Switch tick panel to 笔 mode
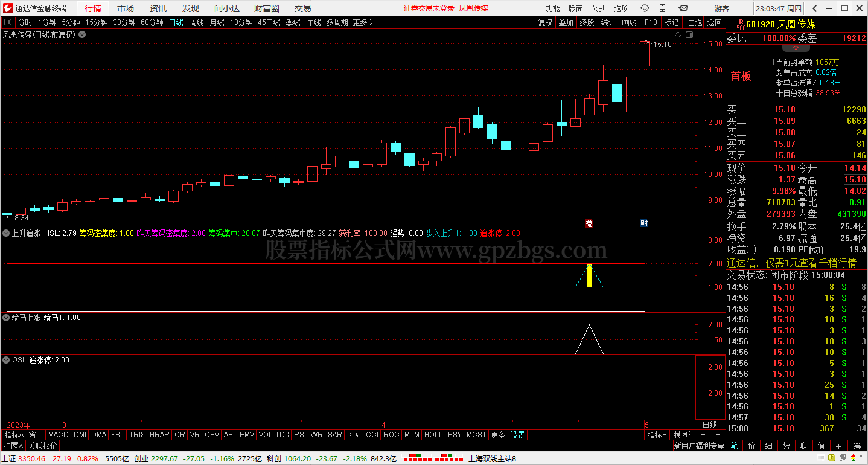Image resolution: width=868 pixels, height=465 pixels. [x=734, y=446]
